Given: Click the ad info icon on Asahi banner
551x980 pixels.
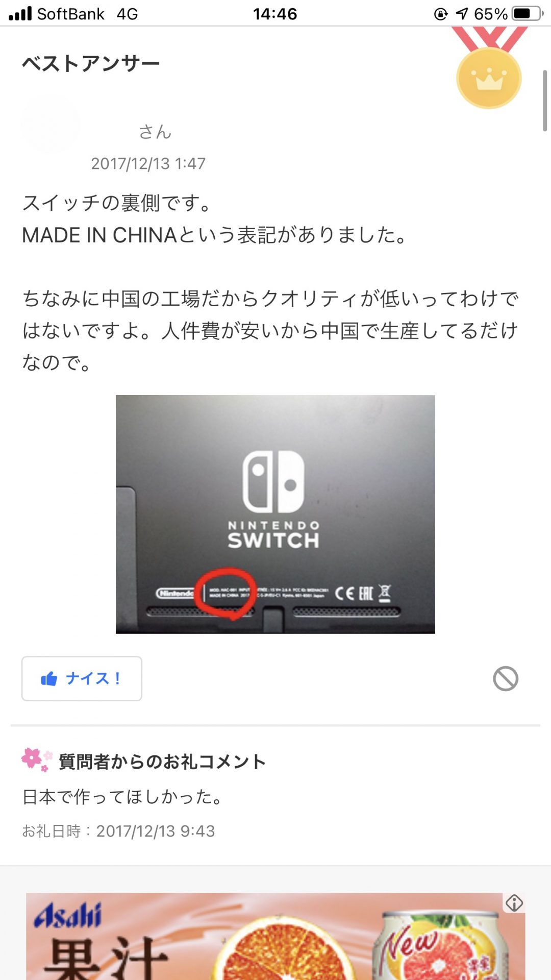Looking at the screenshot, I should pos(514,903).
